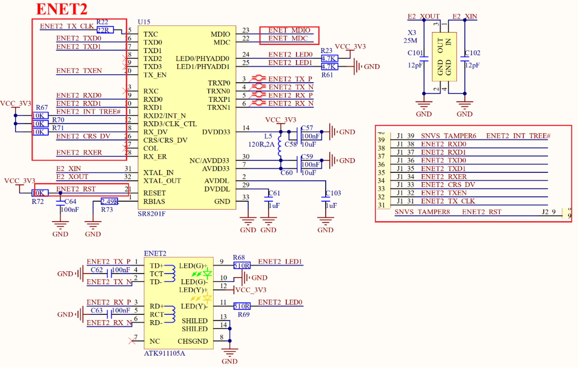Select the no-connect cross on NC pin 7

(132, 341)
